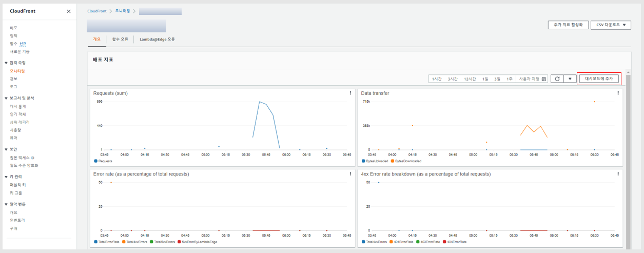Open 키 그룹 in the sidebar
The height and width of the screenshot is (253, 644).
click(15, 193)
